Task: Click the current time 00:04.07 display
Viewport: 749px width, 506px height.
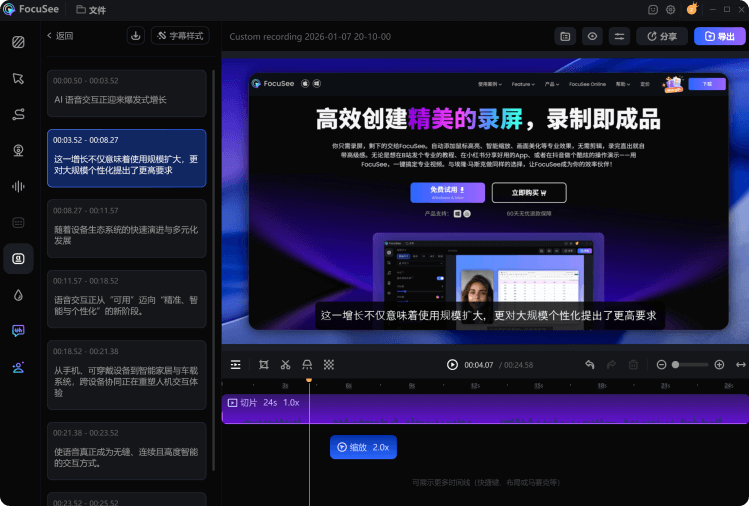Action: (x=479, y=365)
